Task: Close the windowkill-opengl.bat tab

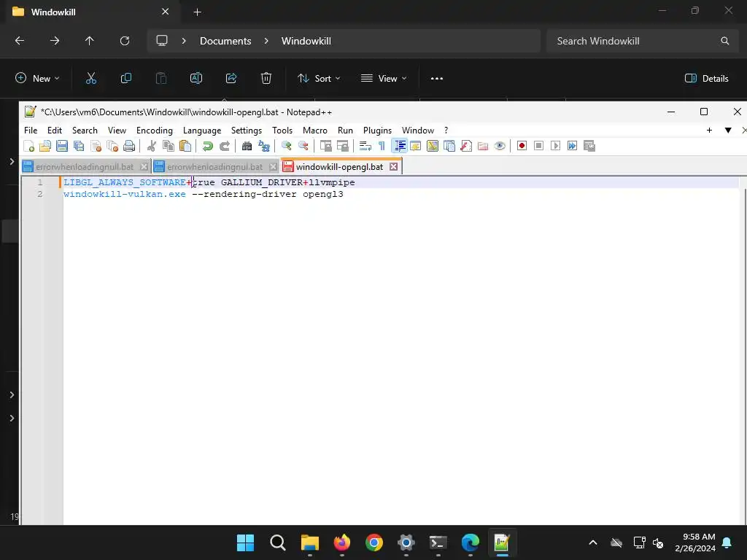Action: (x=393, y=167)
